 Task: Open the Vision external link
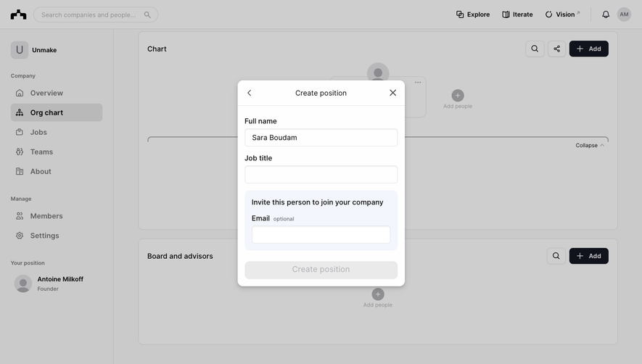(563, 15)
